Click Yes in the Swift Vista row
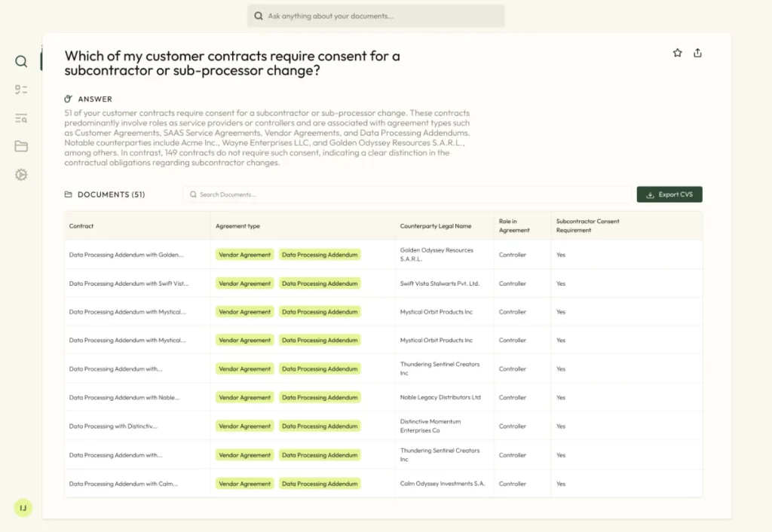772x532 pixels. (x=561, y=283)
